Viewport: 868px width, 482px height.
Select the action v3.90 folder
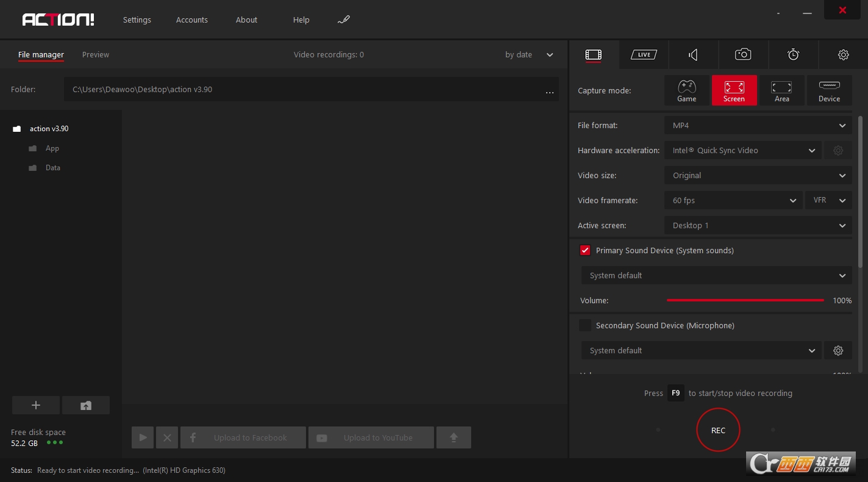coord(49,129)
